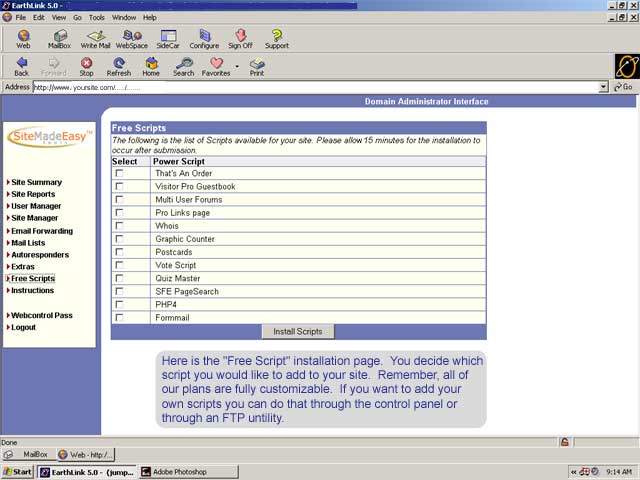
Task: Click the Install Scripts button
Action: pyautogui.click(x=298, y=331)
